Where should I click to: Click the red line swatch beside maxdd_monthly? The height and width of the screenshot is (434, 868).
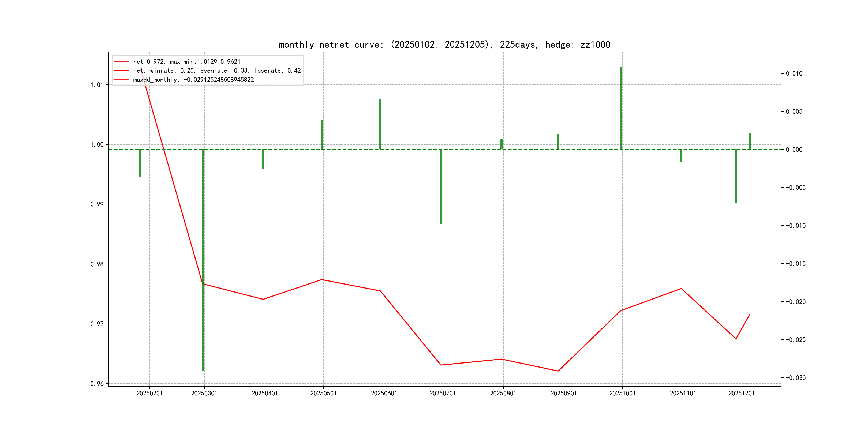click(121, 80)
